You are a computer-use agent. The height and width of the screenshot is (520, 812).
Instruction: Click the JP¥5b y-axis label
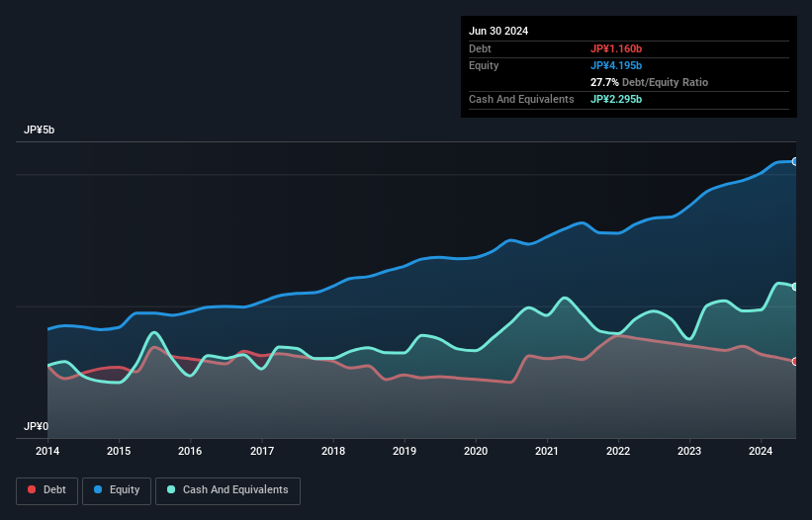point(39,130)
